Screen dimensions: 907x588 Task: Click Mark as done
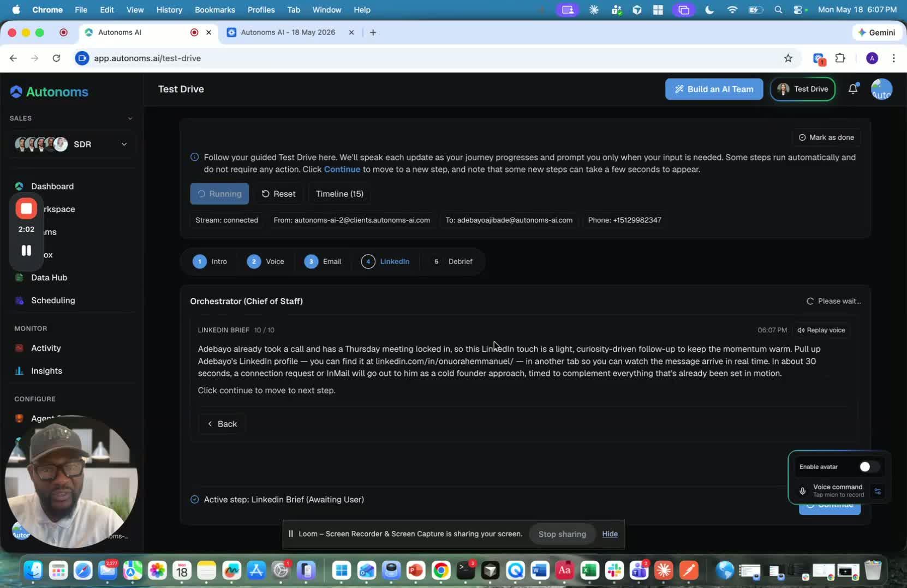(826, 137)
